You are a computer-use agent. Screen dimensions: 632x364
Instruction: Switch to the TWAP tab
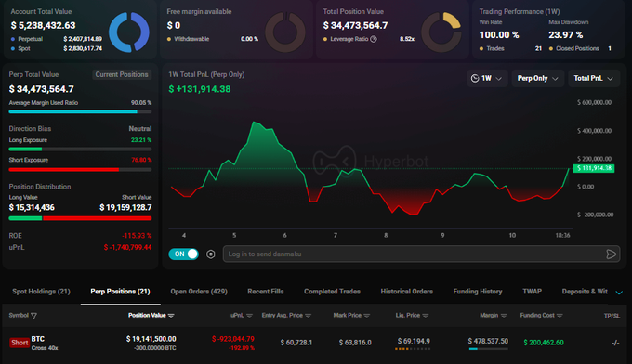[532, 292]
